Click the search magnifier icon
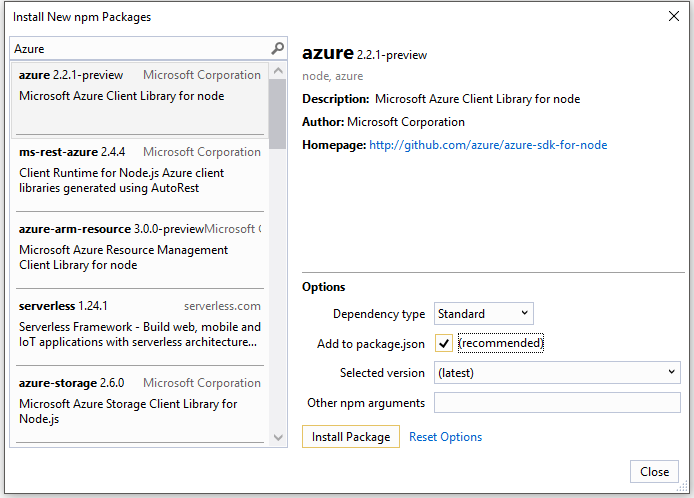Viewport: 694px width, 498px height. point(278,48)
